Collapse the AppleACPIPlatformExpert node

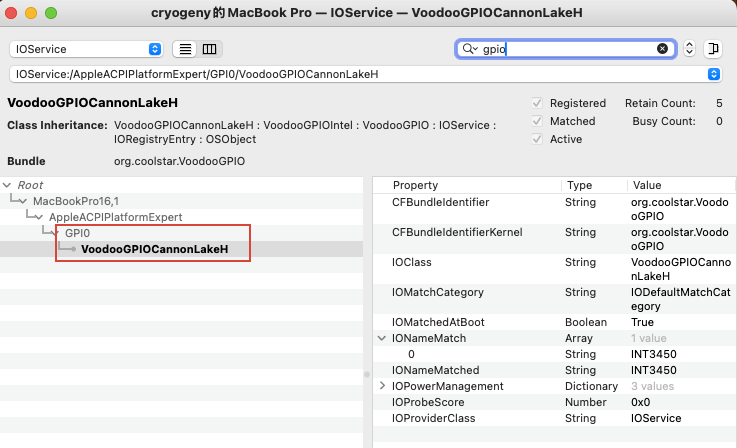coord(39,217)
